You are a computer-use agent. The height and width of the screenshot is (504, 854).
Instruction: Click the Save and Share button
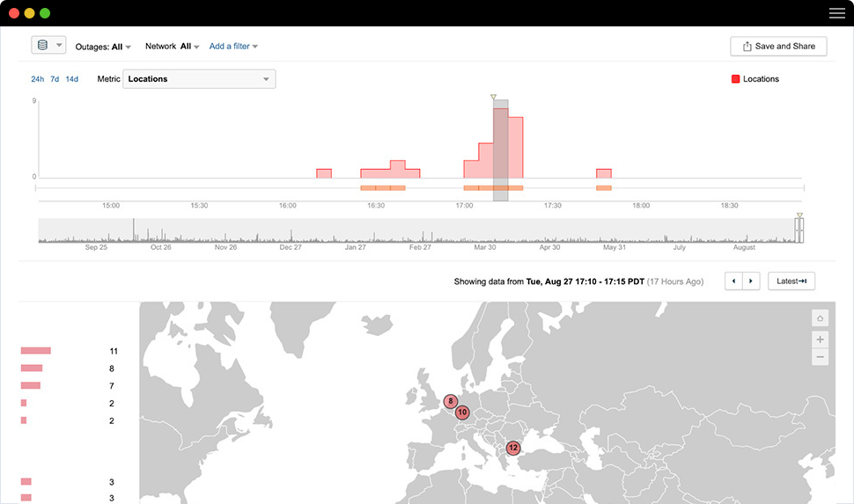click(778, 47)
